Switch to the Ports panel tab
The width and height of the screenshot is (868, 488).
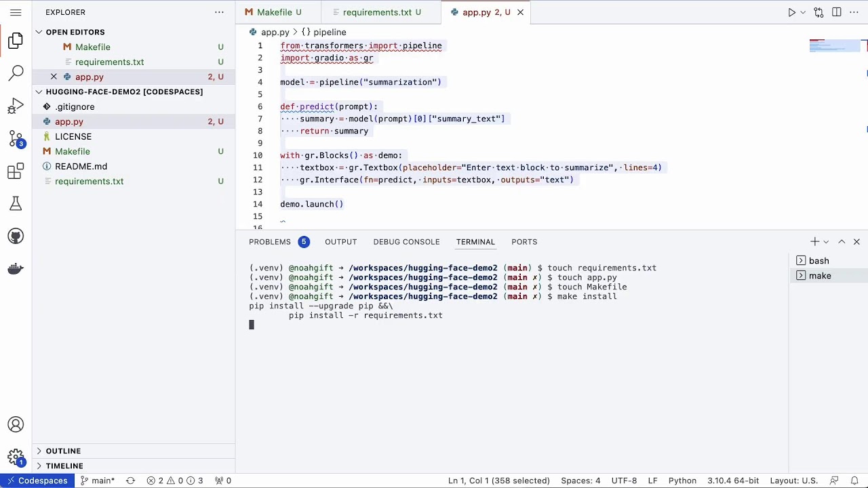pyautogui.click(x=524, y=241)
